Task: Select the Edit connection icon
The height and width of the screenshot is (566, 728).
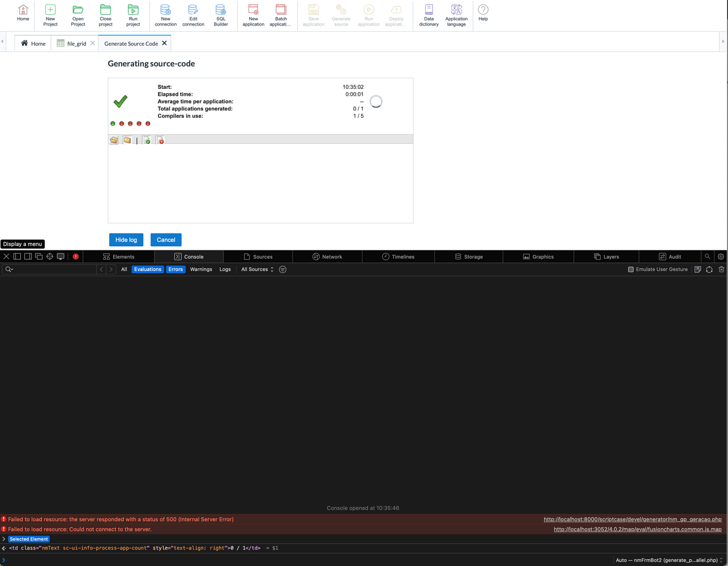Action: [193, 15]
